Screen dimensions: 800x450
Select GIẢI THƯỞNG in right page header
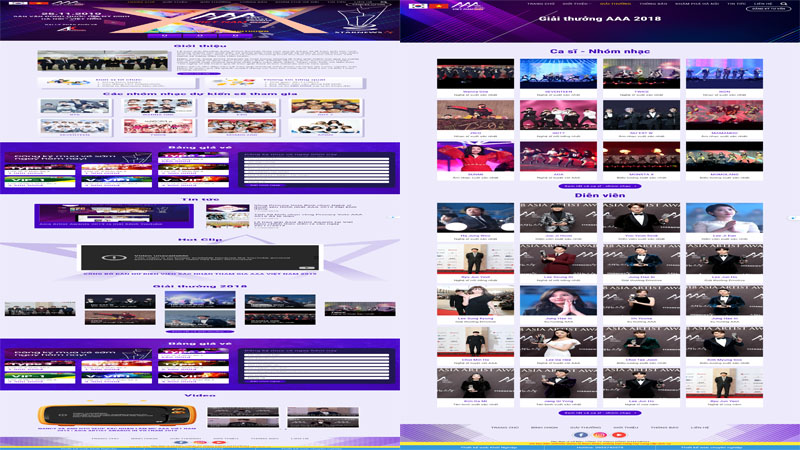[x=615, y=4]
